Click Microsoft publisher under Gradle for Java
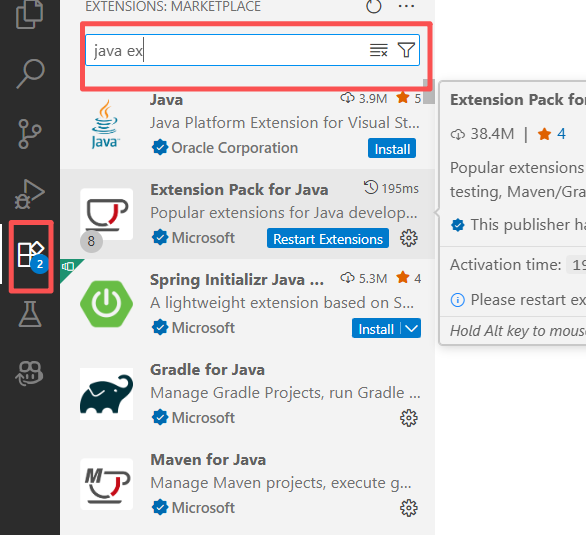The width and height of the screenshot is (586, 535). (203, 418)
